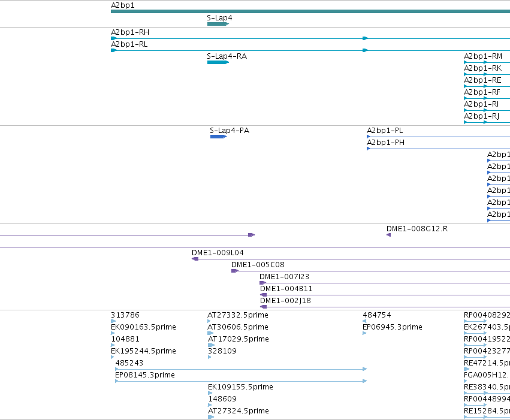Click the S-Lap4 gene feature
Viewport: 510px width, 420px height.
click(x=218, y=24)
